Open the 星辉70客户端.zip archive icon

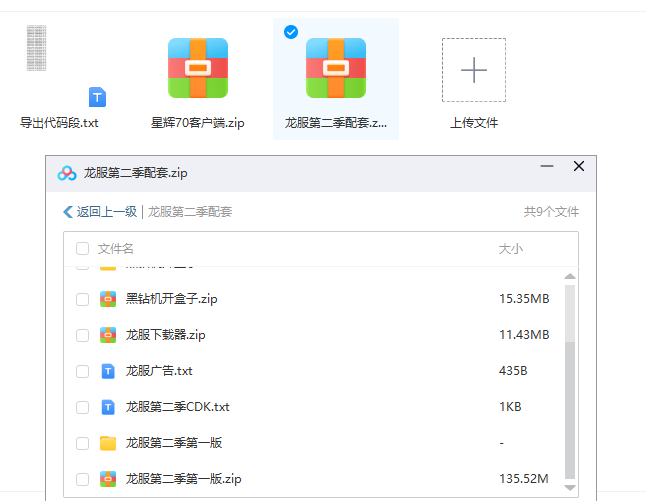[197, 69]
